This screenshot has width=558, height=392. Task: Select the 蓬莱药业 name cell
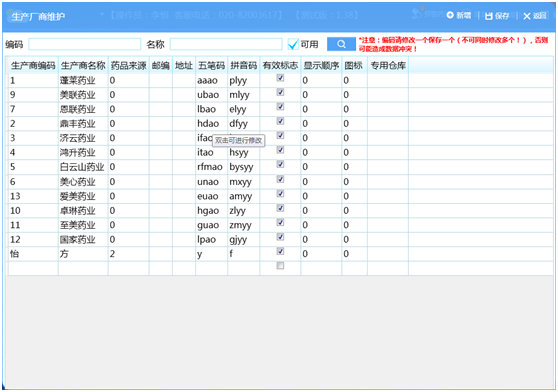coord(83,81)
